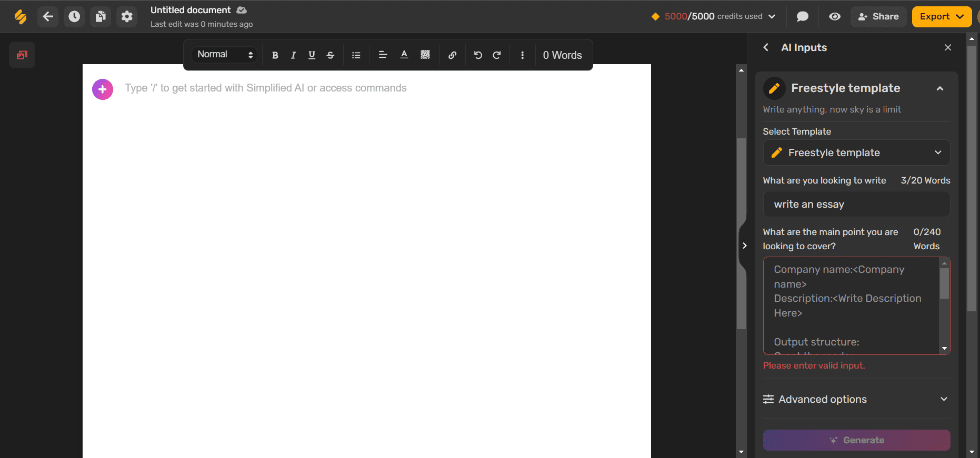Toggle strikethrough formatting
Screen dimensions: 980x458
point(331,55)
